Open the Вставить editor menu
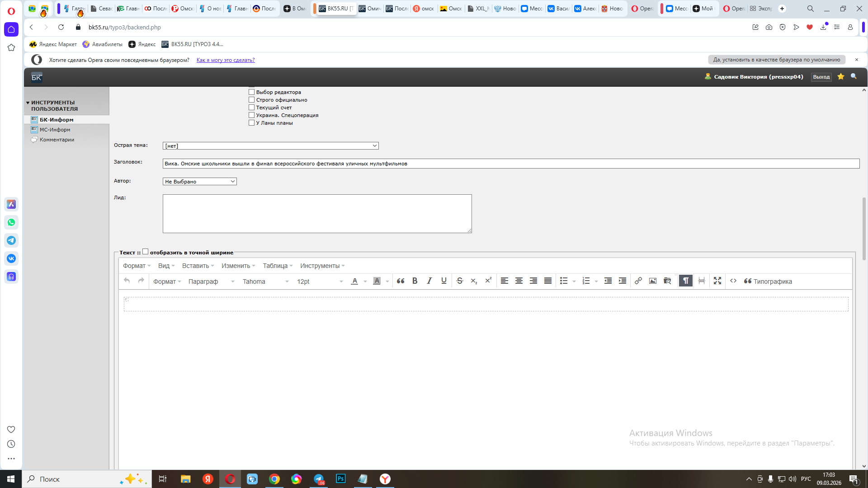Image resolution: width=868 pixels, height=488 pixels. (198, 266)
